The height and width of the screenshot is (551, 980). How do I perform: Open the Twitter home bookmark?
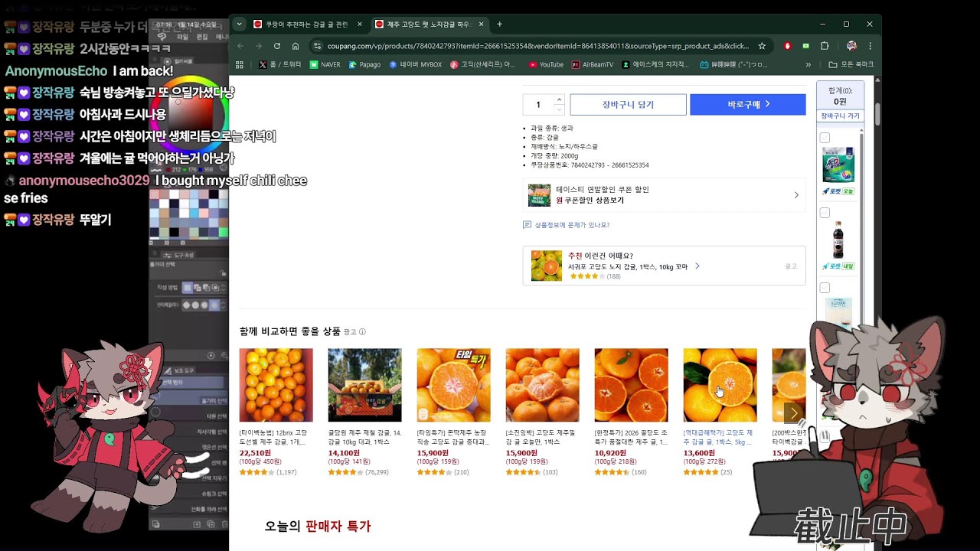280,65
